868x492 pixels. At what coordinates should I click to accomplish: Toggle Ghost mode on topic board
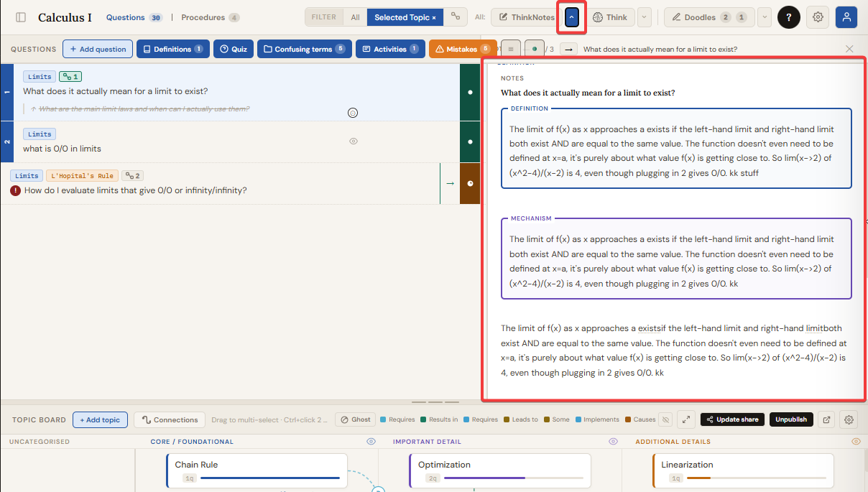click(355, 419)
